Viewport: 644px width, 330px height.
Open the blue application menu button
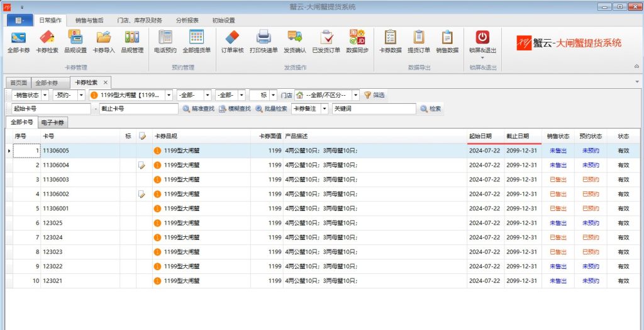tap(19, 20)
